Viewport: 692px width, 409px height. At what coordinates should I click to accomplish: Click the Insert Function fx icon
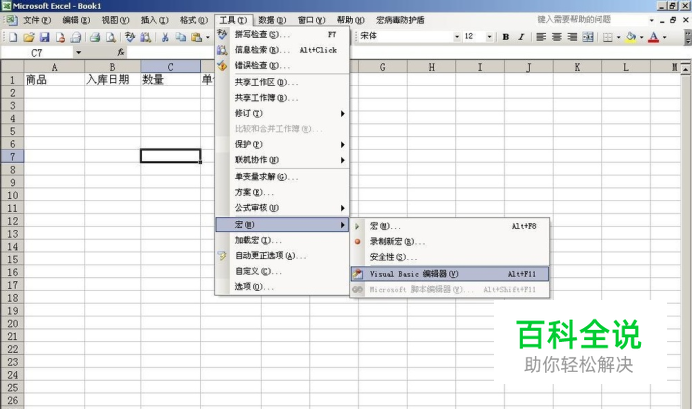[x=121, y=53]
